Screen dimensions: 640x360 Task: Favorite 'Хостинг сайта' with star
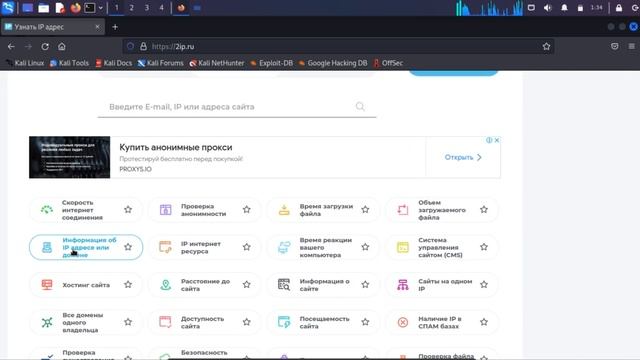click(x=128, y=284)
